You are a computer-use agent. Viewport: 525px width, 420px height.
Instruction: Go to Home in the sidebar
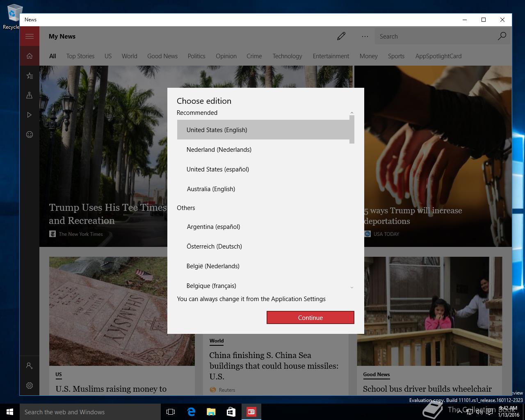tap(30, 56)
